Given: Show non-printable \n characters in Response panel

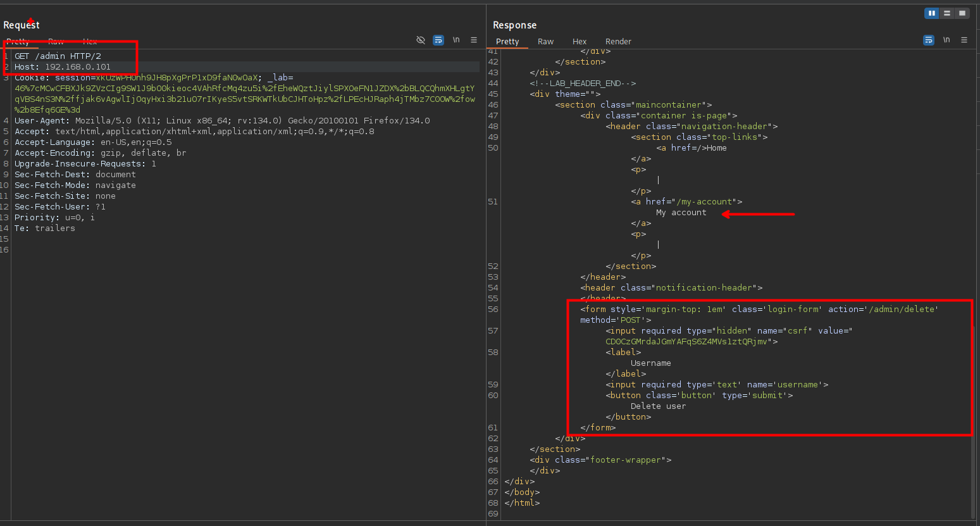Looking at the screenshot, I should click(946, 40).
